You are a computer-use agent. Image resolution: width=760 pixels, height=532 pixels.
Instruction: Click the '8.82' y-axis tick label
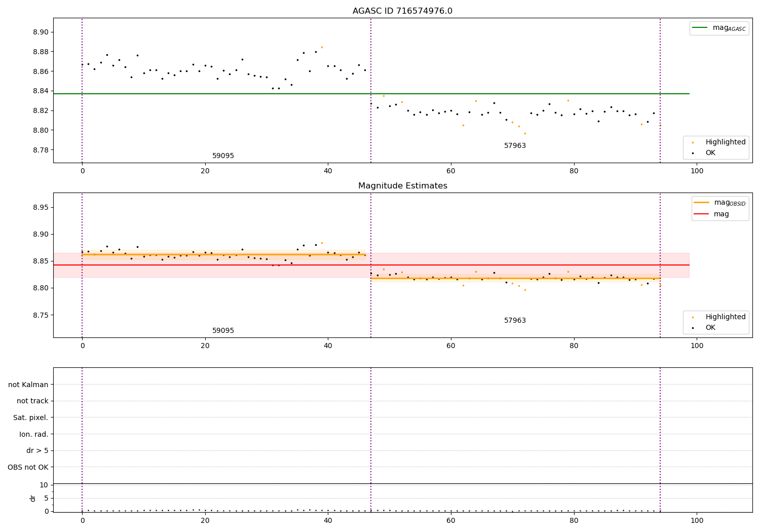tap(41, 110)
